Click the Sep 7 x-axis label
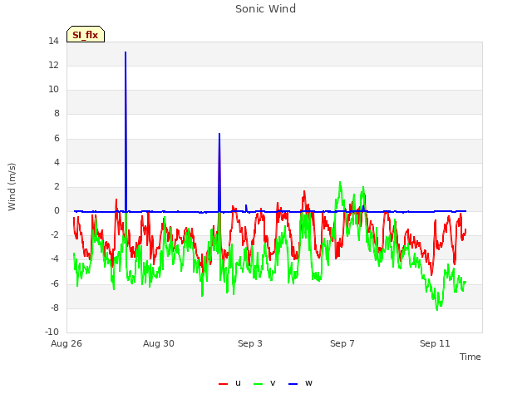532x399 pixels. 342,343
